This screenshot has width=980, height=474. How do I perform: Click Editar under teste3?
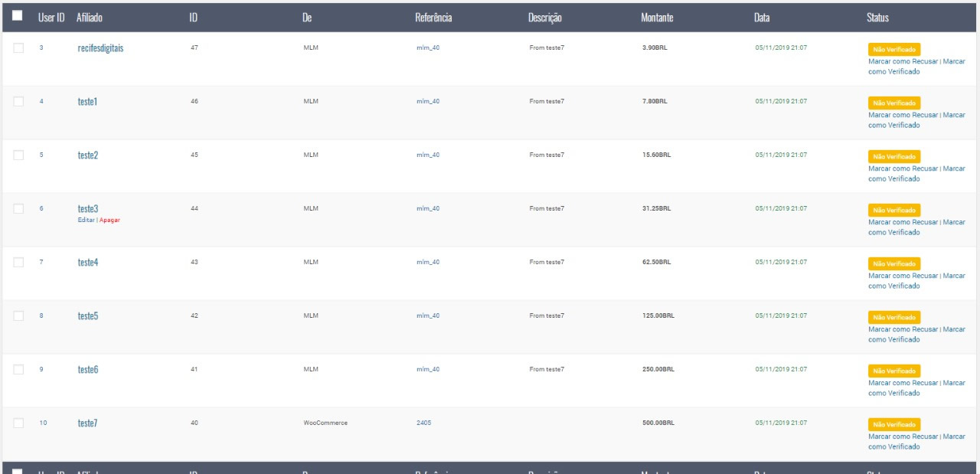pyautogui.click(x=86, y=220)
